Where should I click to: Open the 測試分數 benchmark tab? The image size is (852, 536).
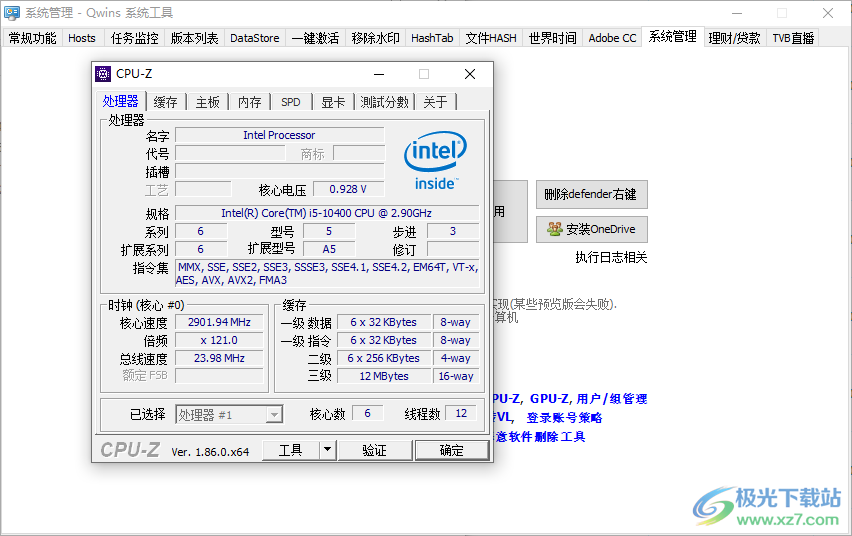click(384, 102)
